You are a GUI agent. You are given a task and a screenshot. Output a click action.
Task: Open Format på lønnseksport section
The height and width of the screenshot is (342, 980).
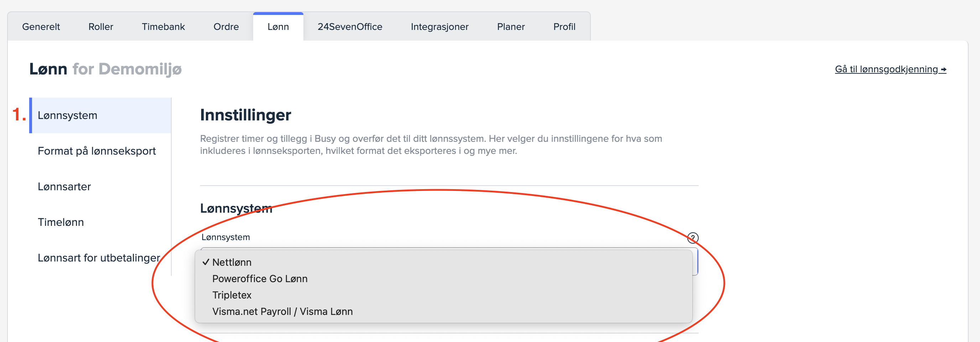[x=97, y=151]
